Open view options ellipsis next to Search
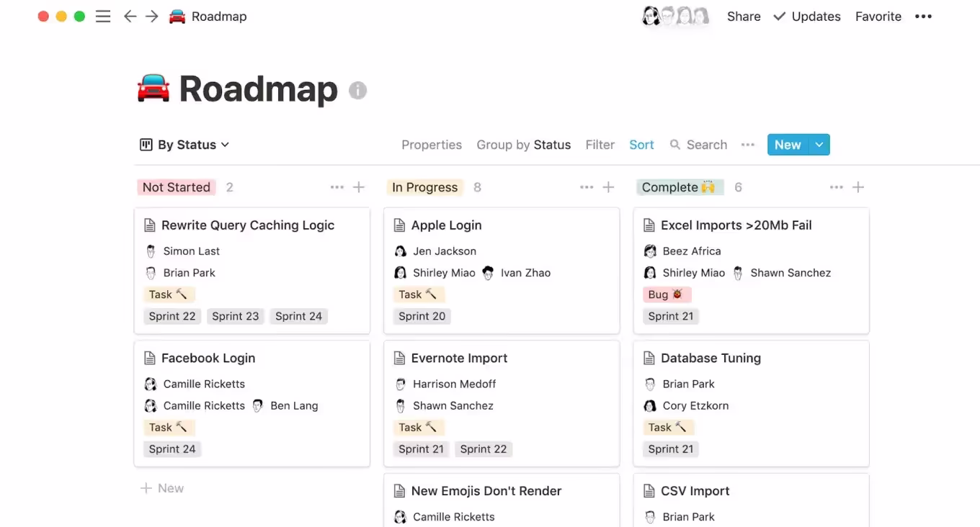Screen dimensions: 980x527 pos(747,145)
